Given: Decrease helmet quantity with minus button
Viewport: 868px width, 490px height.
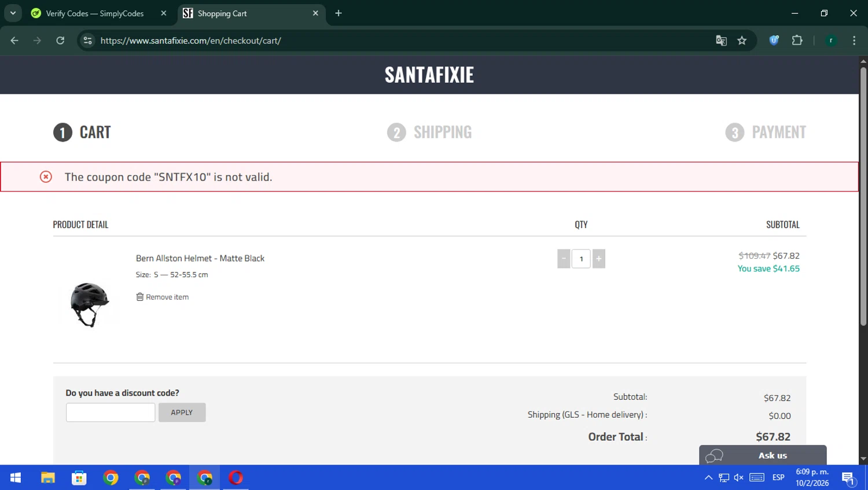Looking at the screenshot, I should click(564, 259).
